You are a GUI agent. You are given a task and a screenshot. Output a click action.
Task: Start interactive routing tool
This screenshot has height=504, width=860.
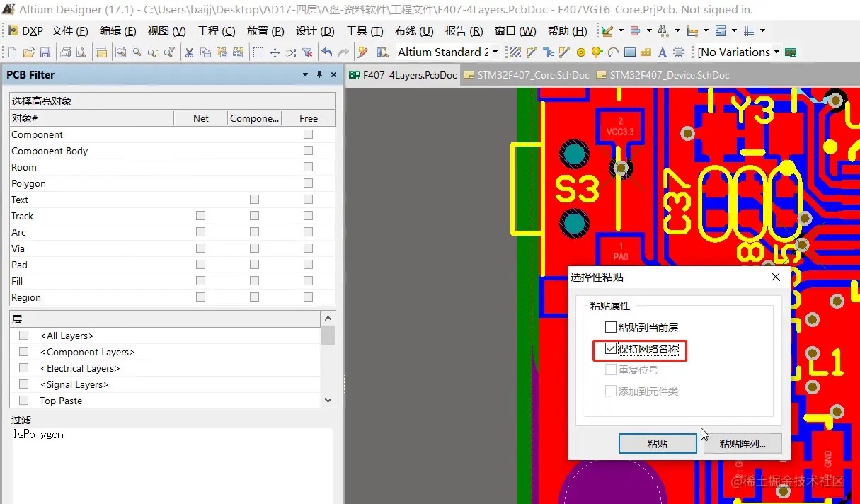pyautogui.click(x=532, y=52)
